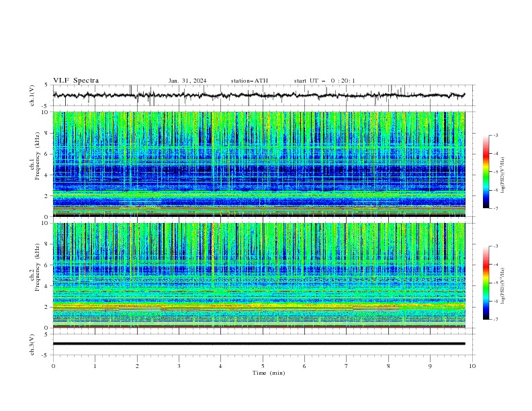The width and height of the screenshot is (532, 411).
Task: Click the Time (min) axis label
Action: point(269,373)
